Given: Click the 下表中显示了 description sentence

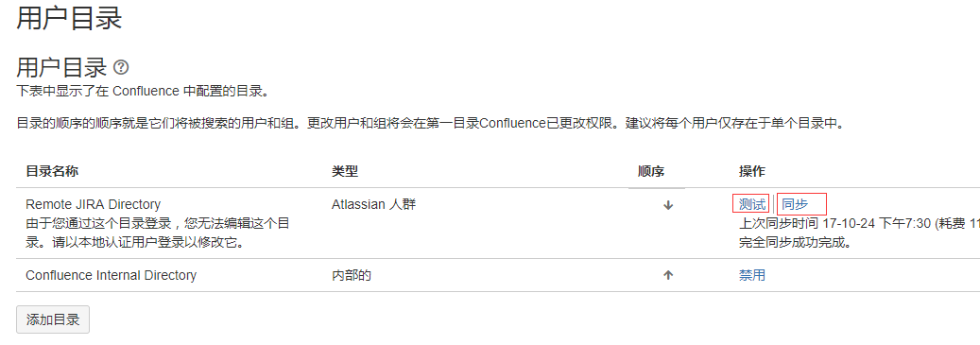Looking at the screenshot, I should [143, 92].
